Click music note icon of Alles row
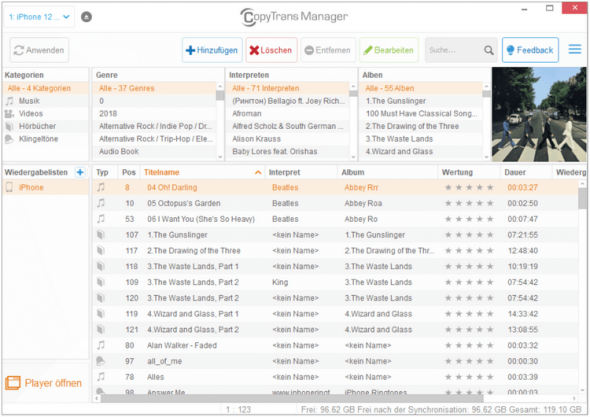590x417 pixels. [x=101, y=377]
